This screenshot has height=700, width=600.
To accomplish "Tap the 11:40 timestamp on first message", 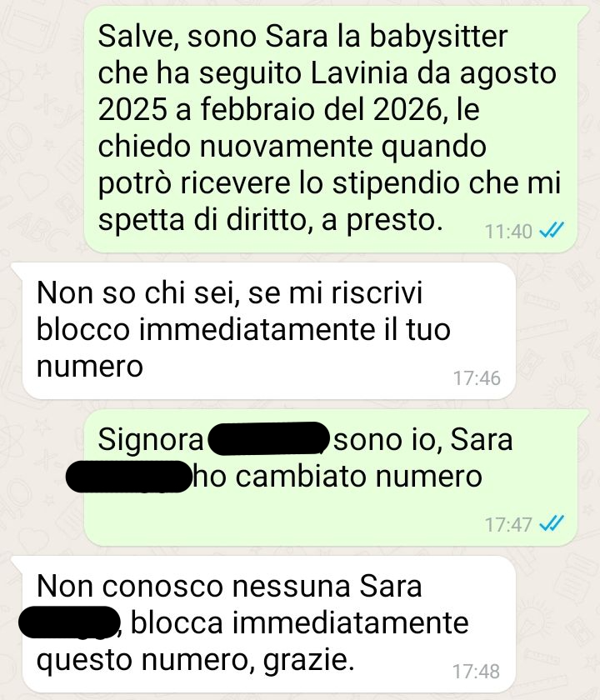I will pyautogui.click(x=508, y=232).
